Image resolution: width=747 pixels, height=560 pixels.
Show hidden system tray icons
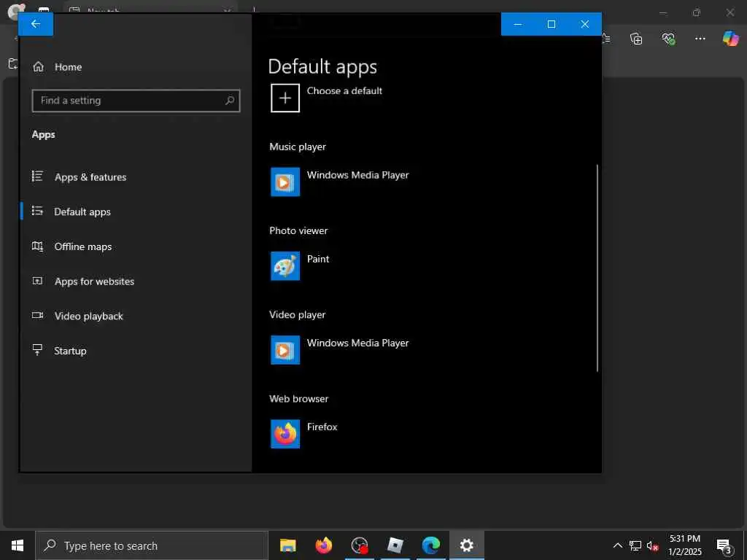coord(617,545)
